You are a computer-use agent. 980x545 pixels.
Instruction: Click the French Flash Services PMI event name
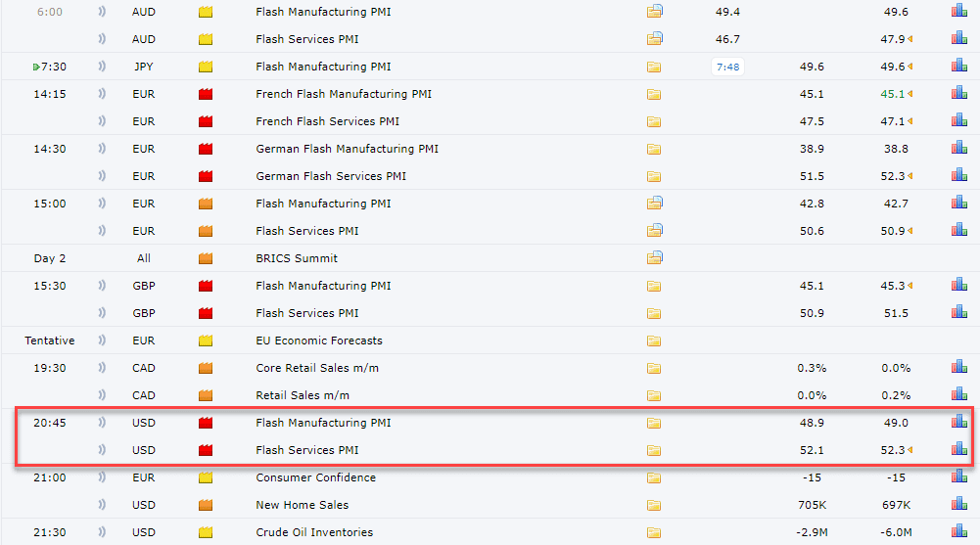327,121
